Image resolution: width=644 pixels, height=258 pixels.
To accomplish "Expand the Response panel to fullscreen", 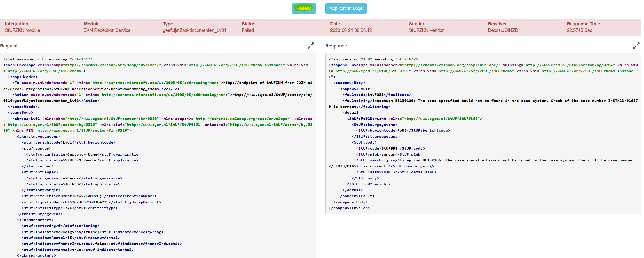I will point(636,46).
